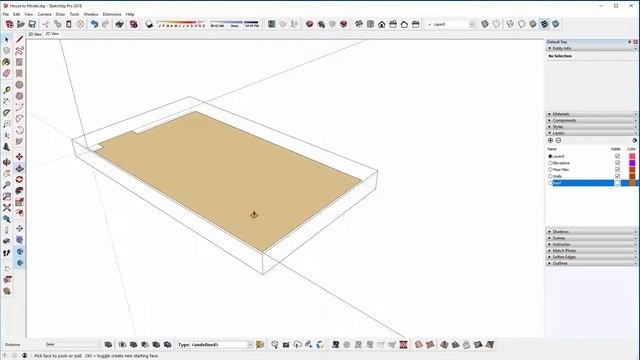This screenshot has height=360, width=640.
Task: Select the Line pencil tool
Action: coord(19,40)
